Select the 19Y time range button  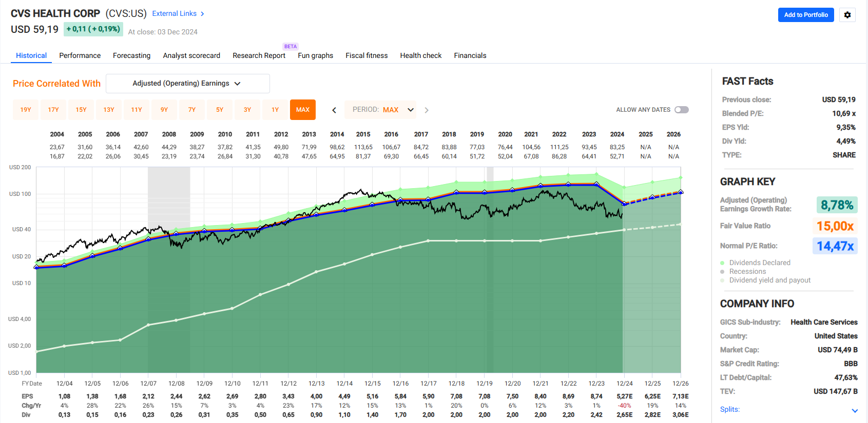click(26, 110)
